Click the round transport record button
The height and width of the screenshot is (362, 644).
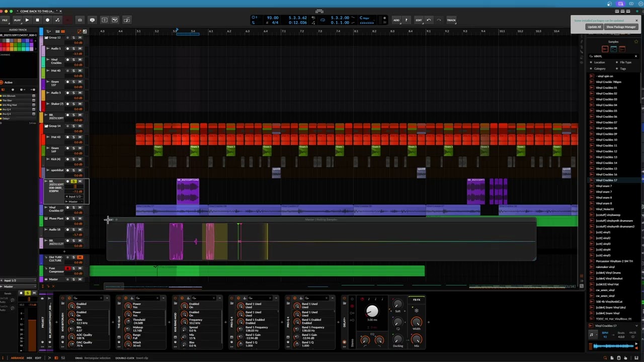click(47, 20)
